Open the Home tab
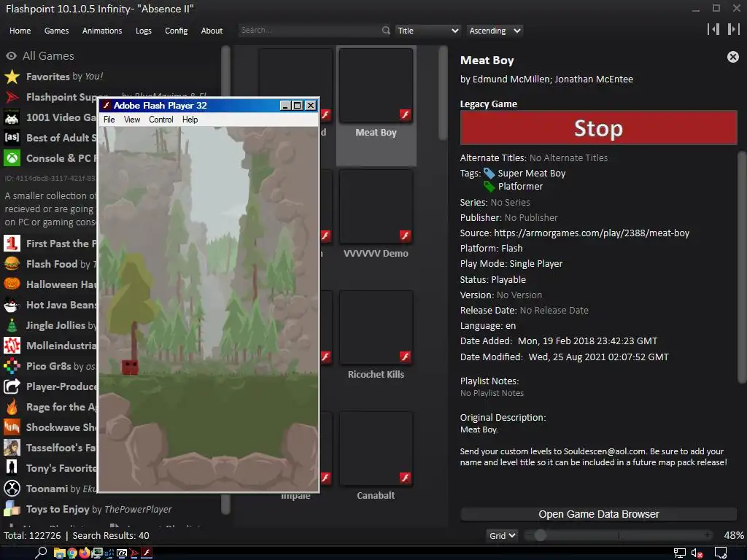Viewport: 747px width, 560px height. (20, 31)
